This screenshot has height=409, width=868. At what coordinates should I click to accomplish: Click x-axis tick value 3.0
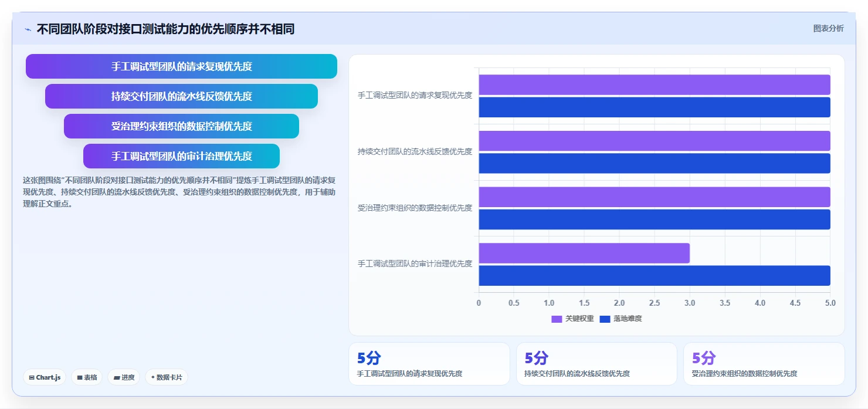(x=690, y=303)
